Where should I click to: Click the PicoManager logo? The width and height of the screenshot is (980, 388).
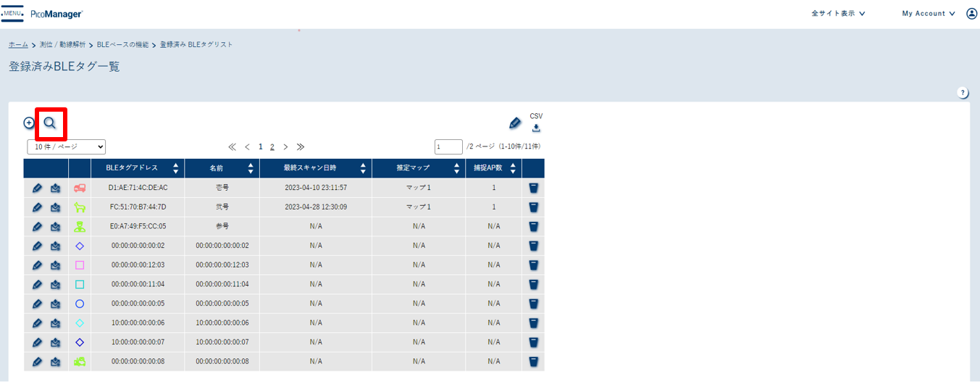[56, 14]
